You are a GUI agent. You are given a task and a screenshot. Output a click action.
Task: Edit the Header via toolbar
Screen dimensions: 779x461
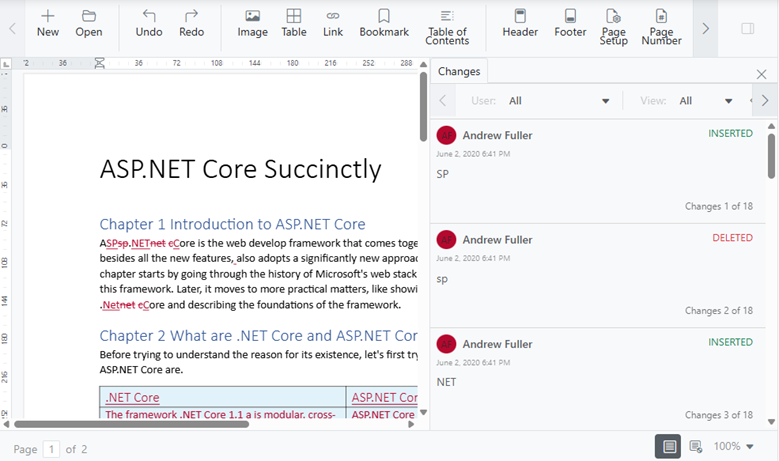[x=520, y=23]
